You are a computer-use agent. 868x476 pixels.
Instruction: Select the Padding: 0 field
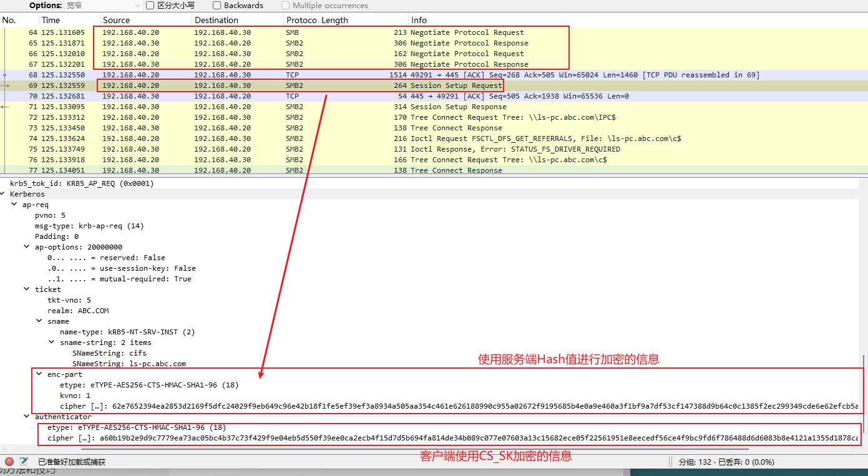[x=57, y=236]
